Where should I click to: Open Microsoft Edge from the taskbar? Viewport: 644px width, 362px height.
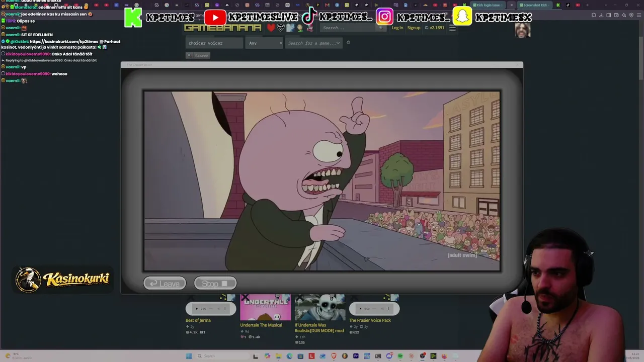click(289, 356)
